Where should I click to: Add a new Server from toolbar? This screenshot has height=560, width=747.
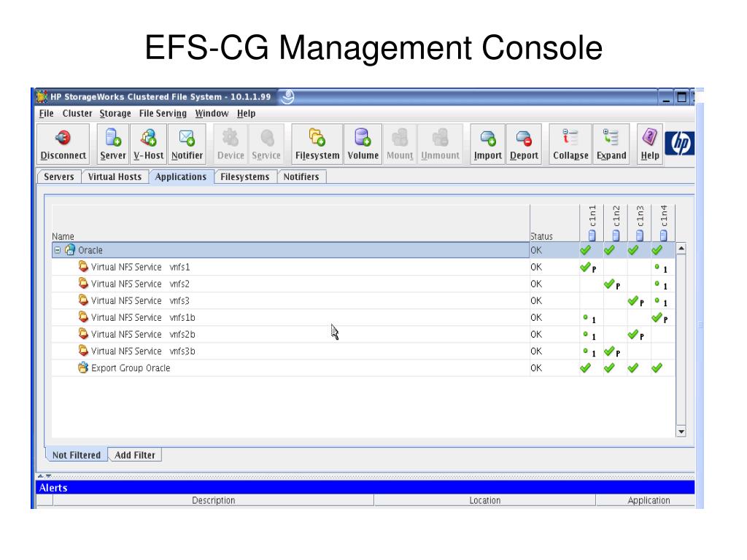pos(113,144)
